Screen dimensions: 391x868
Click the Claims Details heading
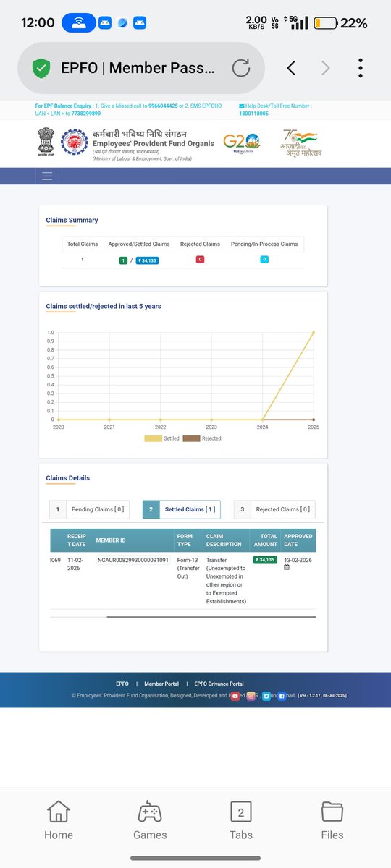(68, 478)
